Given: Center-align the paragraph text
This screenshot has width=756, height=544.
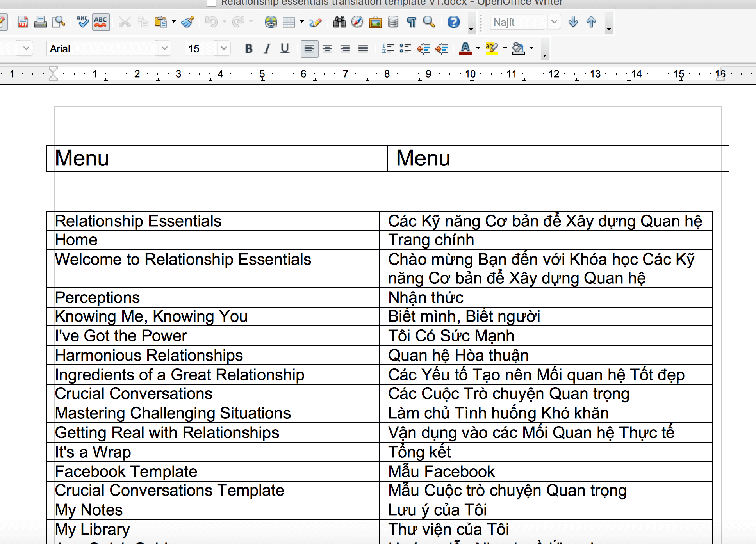Looking at the screenshot, I should (x=327, y=49).
